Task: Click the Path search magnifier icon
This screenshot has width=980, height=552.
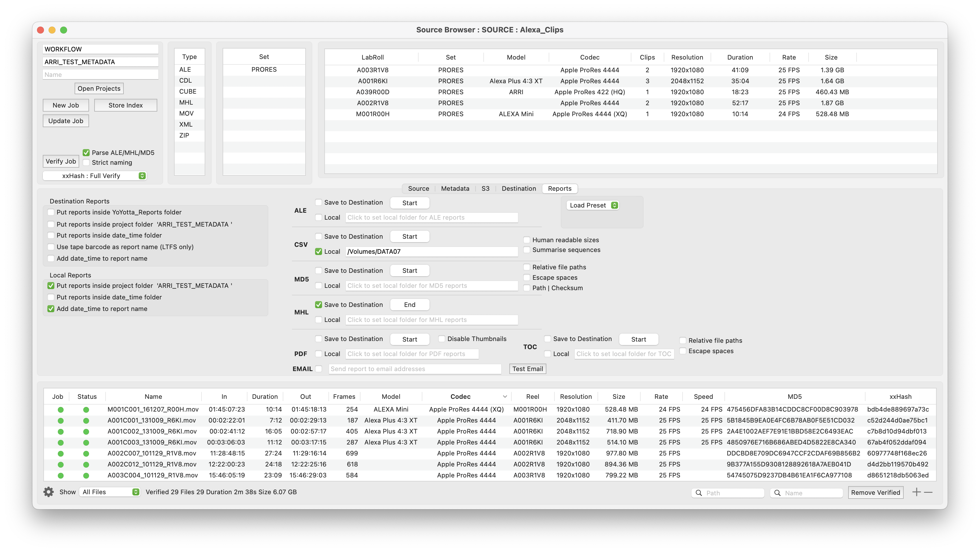Action: [699, 493]
